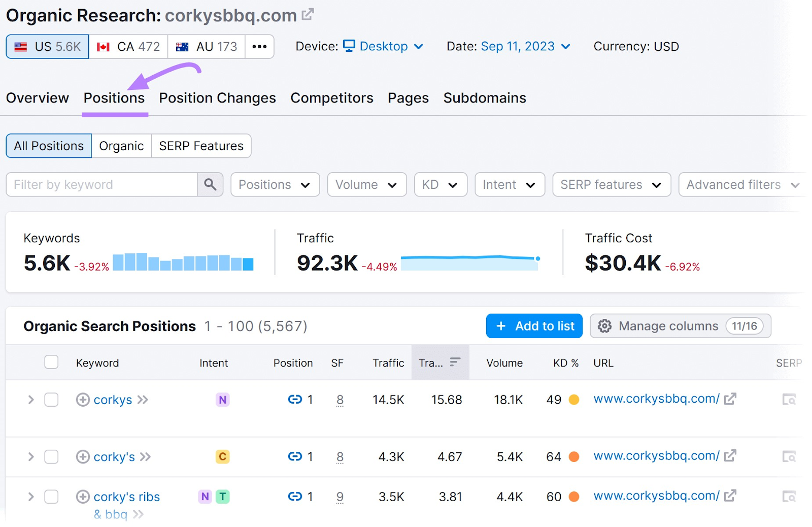812x527 pixels.
Task: Expand the corky's keyword row
Action: 31,457
